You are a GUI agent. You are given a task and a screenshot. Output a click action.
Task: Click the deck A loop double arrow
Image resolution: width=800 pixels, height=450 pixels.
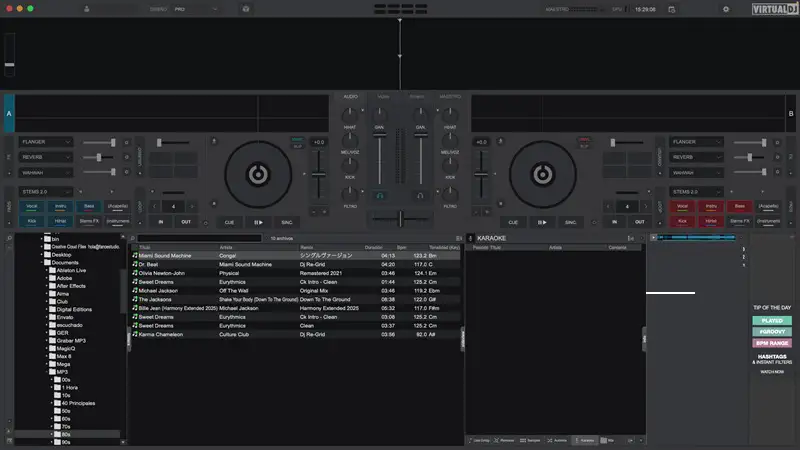click(x=192, y=207)
